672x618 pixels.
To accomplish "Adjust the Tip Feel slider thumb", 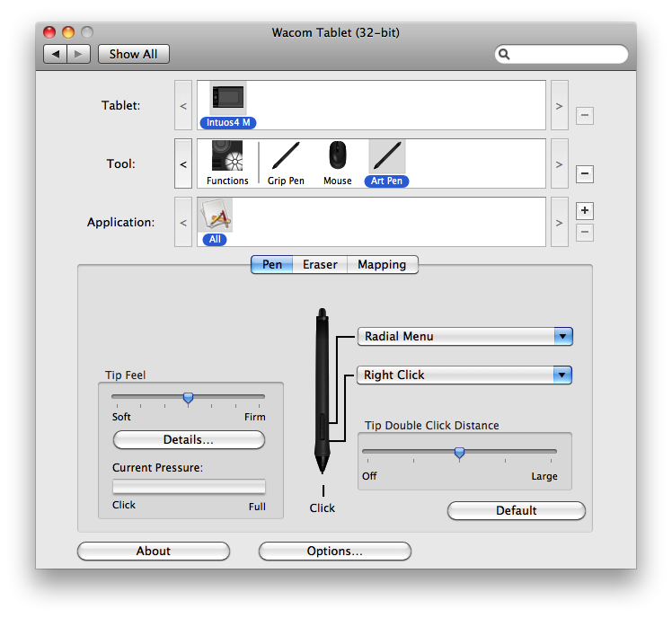I will pyautogui.click(x=188, y=398).
